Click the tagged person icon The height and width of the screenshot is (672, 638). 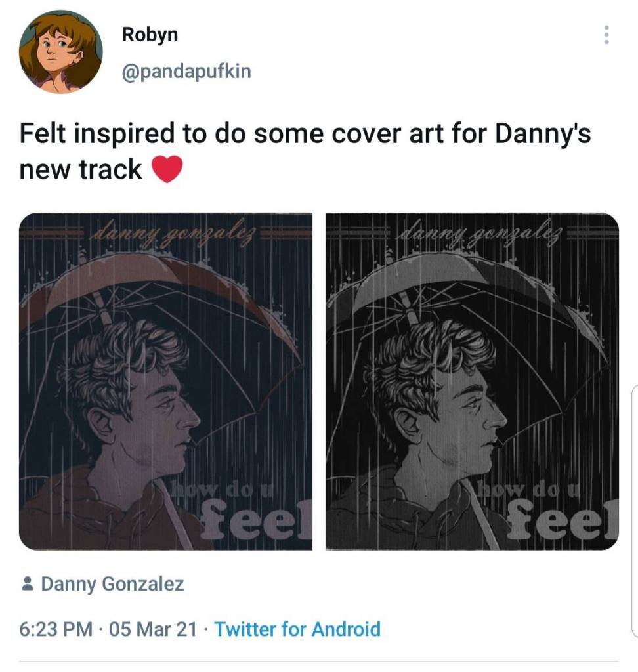point(28,583)
